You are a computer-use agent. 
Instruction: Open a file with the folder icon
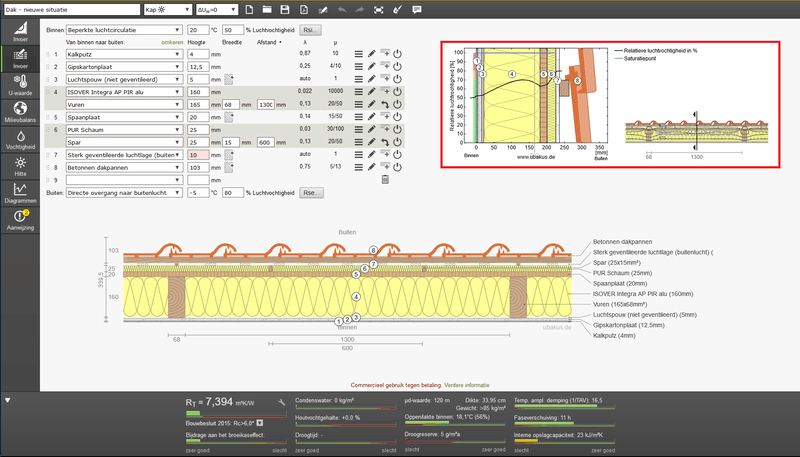point(267,10)
